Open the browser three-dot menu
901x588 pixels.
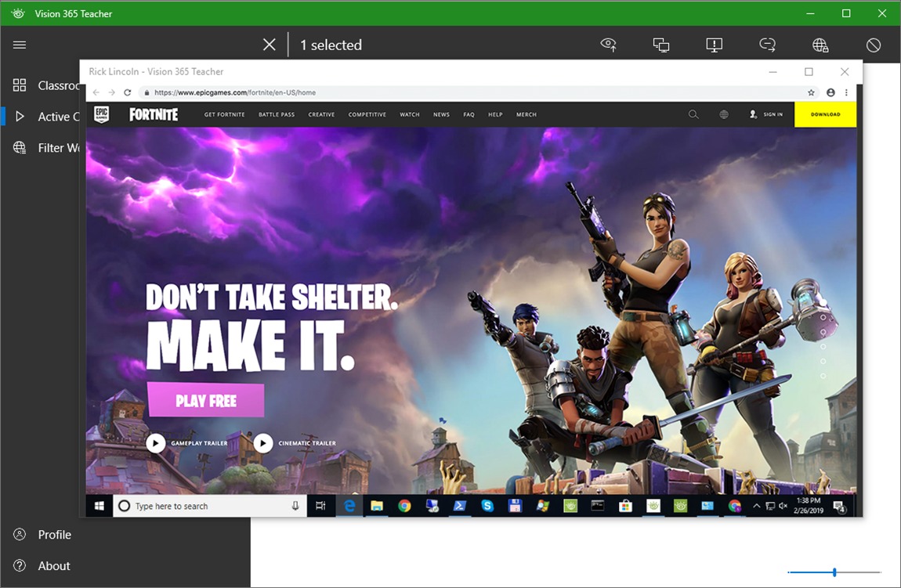(846, 92)
